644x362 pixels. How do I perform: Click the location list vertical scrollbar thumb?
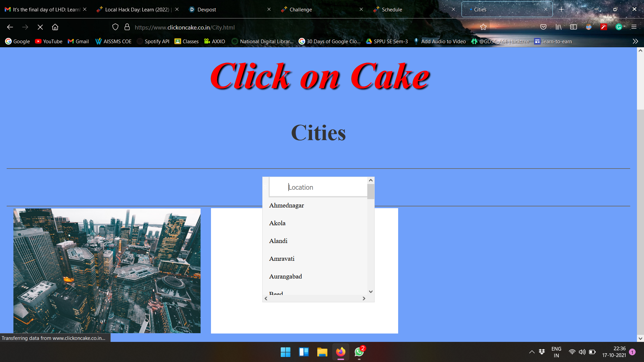point(371,192)
